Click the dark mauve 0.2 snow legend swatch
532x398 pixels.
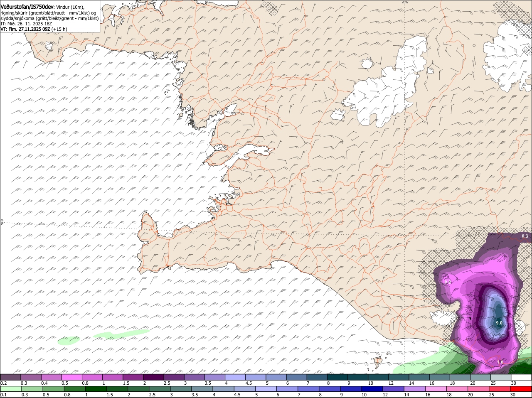click(x=10, y=377)
